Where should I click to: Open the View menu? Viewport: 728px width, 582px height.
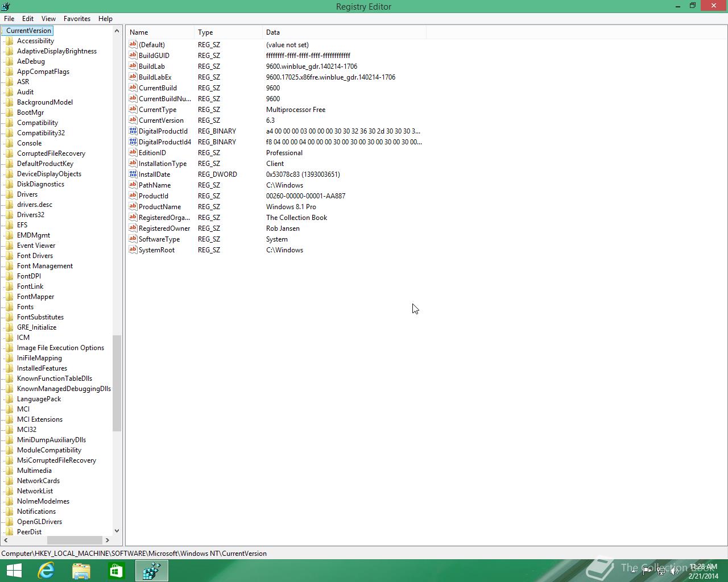[48, 19]
